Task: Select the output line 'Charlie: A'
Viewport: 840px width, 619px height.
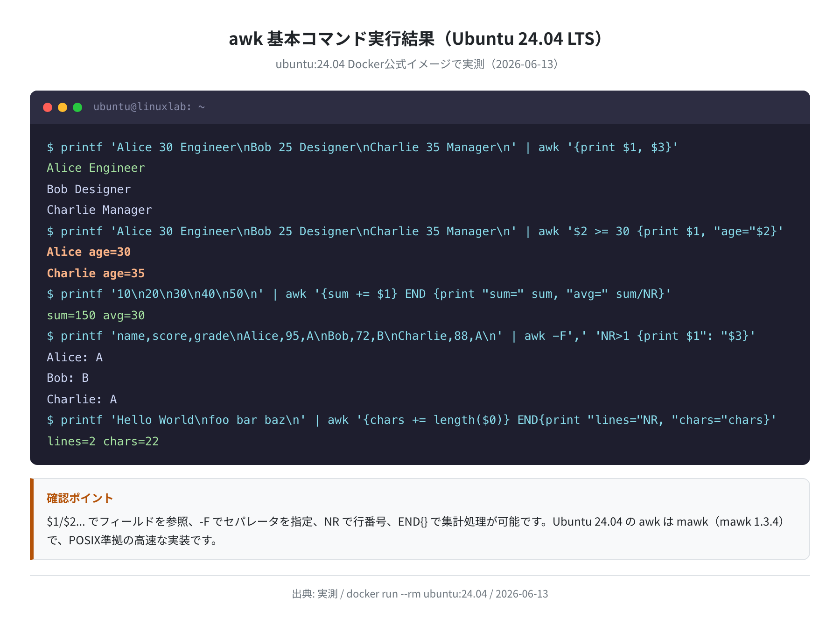Action: 82,399
